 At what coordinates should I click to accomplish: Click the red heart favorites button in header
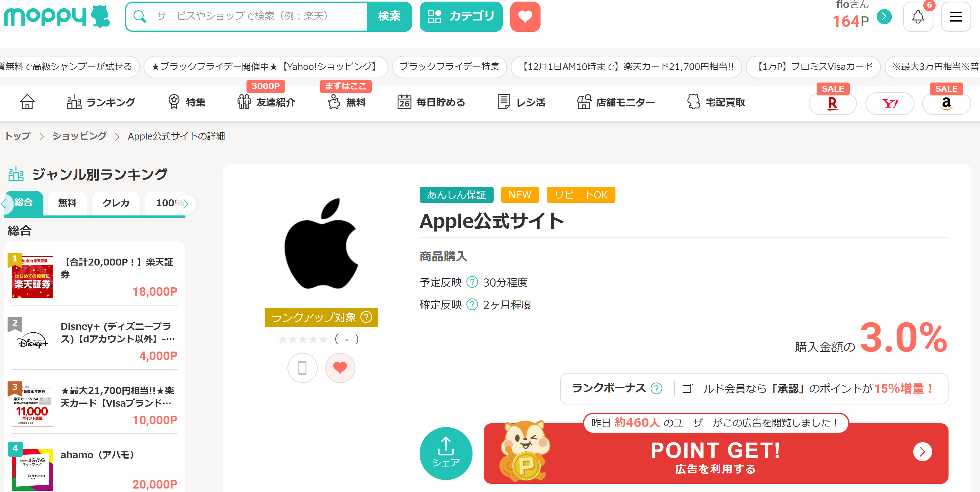[525, 17]
